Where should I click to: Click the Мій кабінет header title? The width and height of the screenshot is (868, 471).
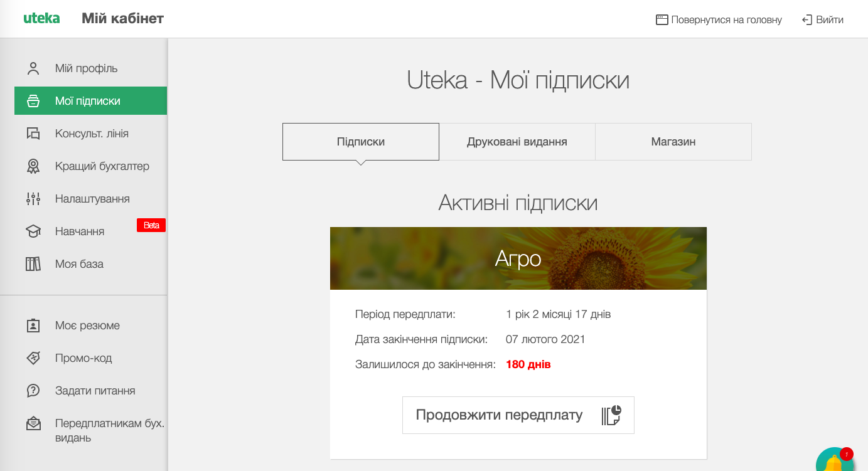[x=122, y=19]
